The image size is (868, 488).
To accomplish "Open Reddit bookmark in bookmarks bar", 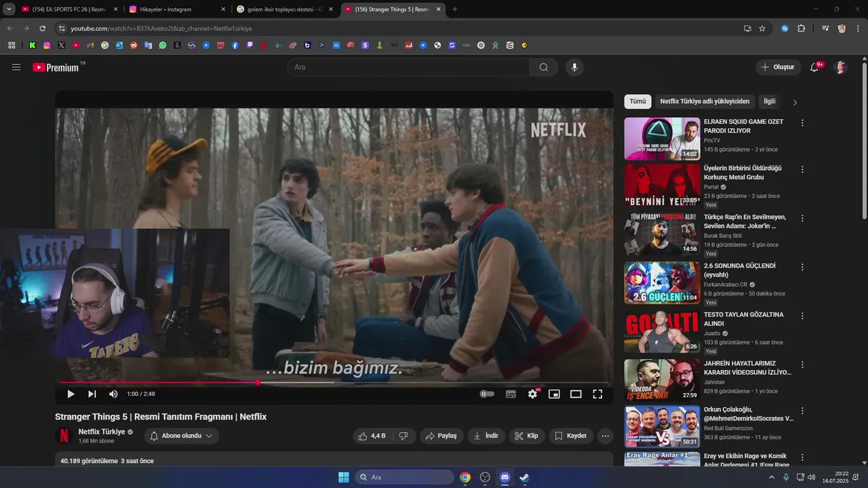I will [134, 45].
